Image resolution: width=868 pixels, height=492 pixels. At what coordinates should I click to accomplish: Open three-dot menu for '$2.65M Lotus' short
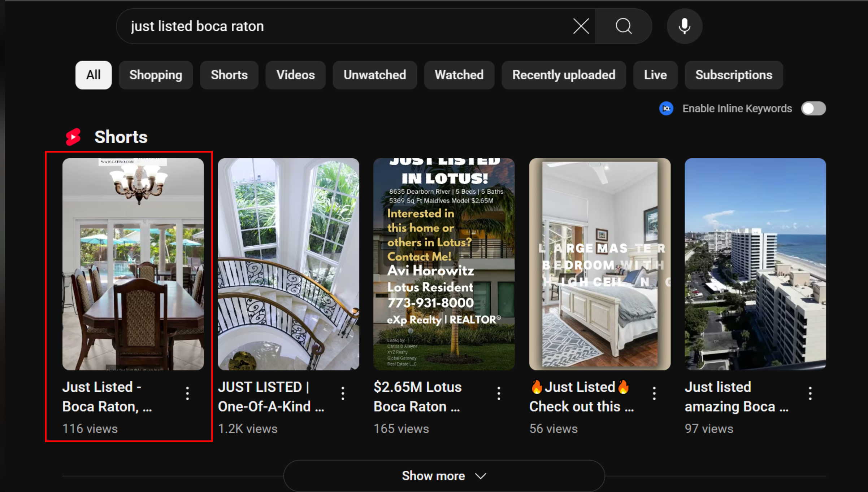(x=499, y=393)
